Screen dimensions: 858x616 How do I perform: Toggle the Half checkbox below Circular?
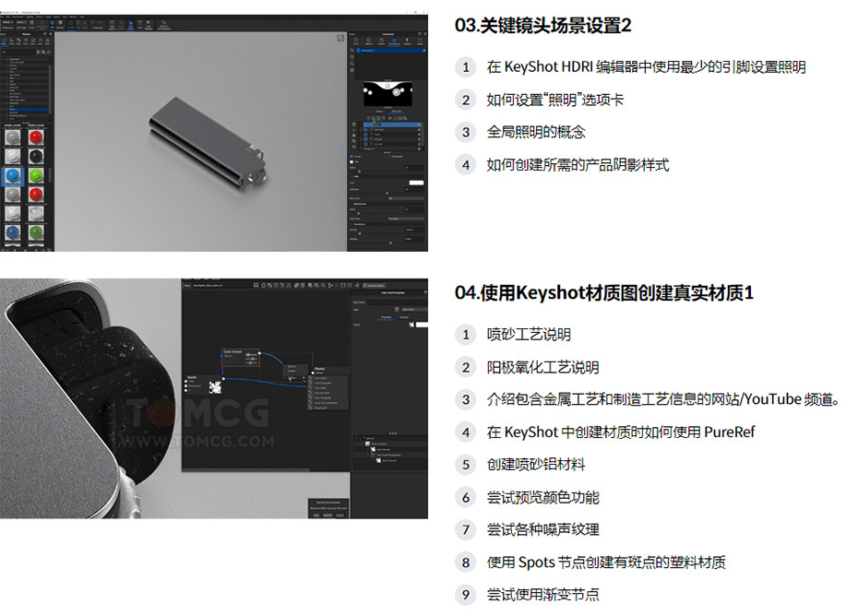pos(352,162)
